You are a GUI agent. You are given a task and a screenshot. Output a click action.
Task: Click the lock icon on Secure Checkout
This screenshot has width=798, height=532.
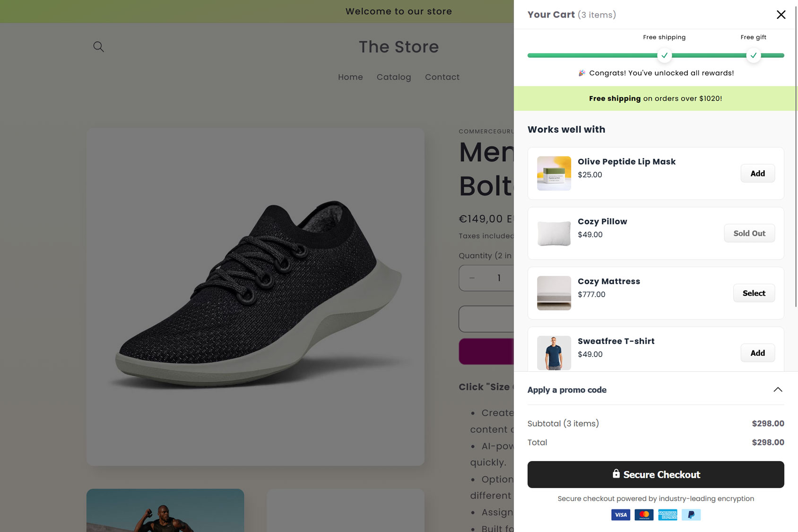pos(616,474)
